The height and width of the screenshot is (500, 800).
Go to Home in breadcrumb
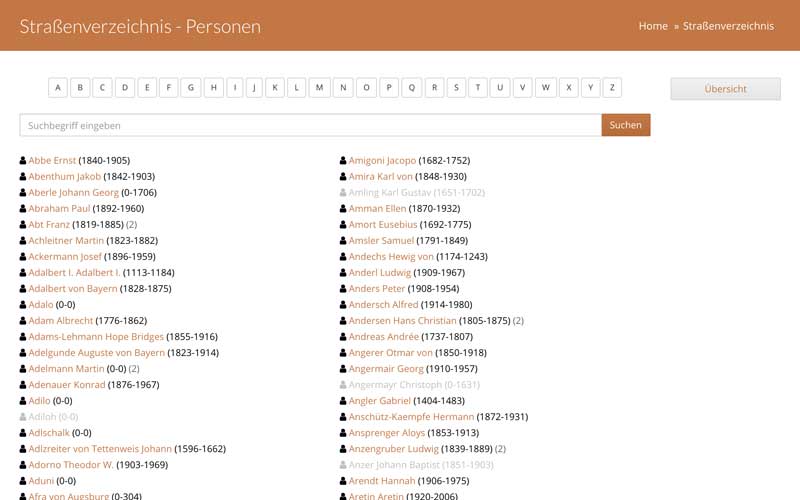pyautogui.click(x=653, y=26)
